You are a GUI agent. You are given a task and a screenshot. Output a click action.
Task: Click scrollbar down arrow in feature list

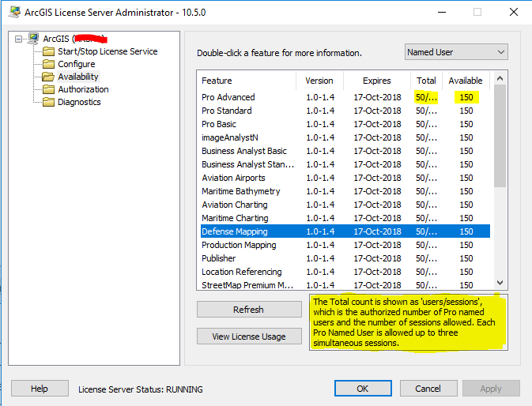(500, 283)
